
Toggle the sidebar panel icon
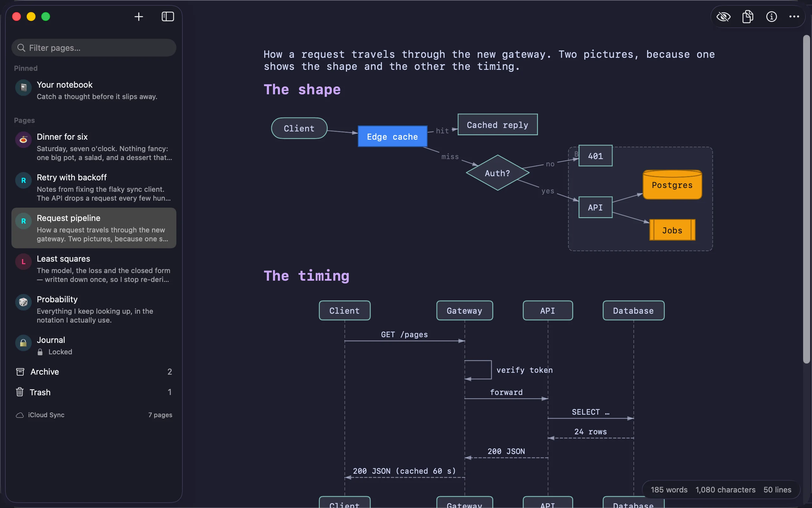(x=168, y=17)
